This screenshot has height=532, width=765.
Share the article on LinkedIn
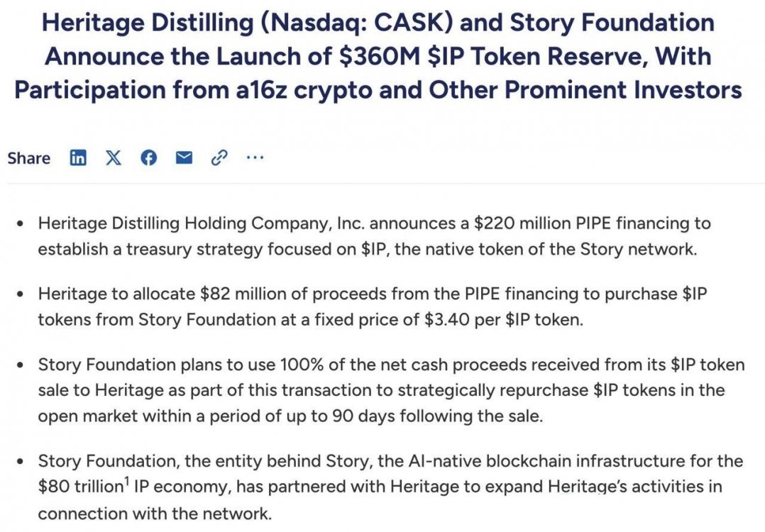(x=78, y=157)
